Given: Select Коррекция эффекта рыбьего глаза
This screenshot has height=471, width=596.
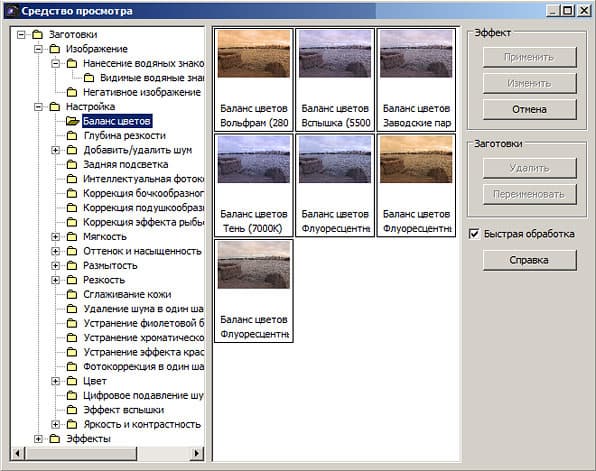Looking at the screenshot, I should (x=143, y=222).
